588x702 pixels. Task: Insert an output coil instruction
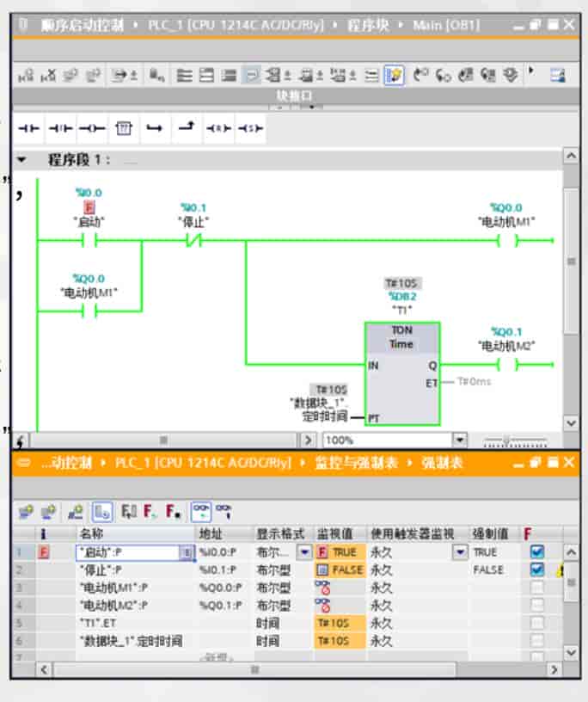coord(92,128)
